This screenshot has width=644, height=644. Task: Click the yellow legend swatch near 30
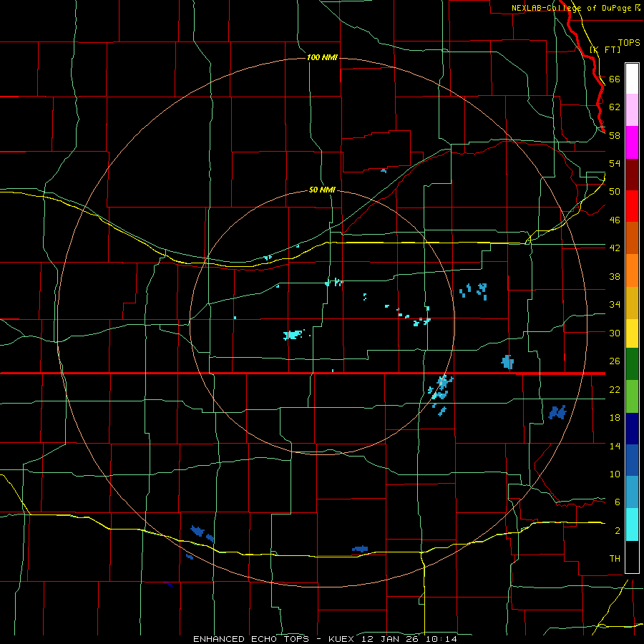pos(632,333)
